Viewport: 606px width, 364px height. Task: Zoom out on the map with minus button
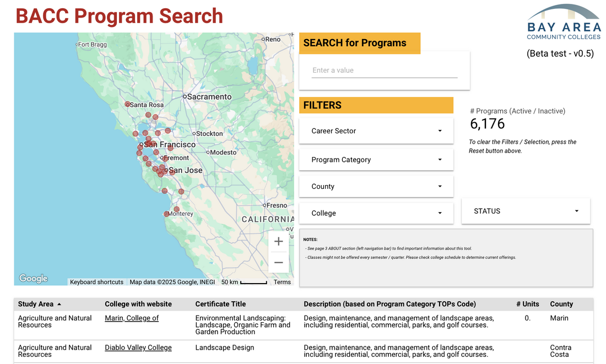pyautogui.click(x=278, y=263)
